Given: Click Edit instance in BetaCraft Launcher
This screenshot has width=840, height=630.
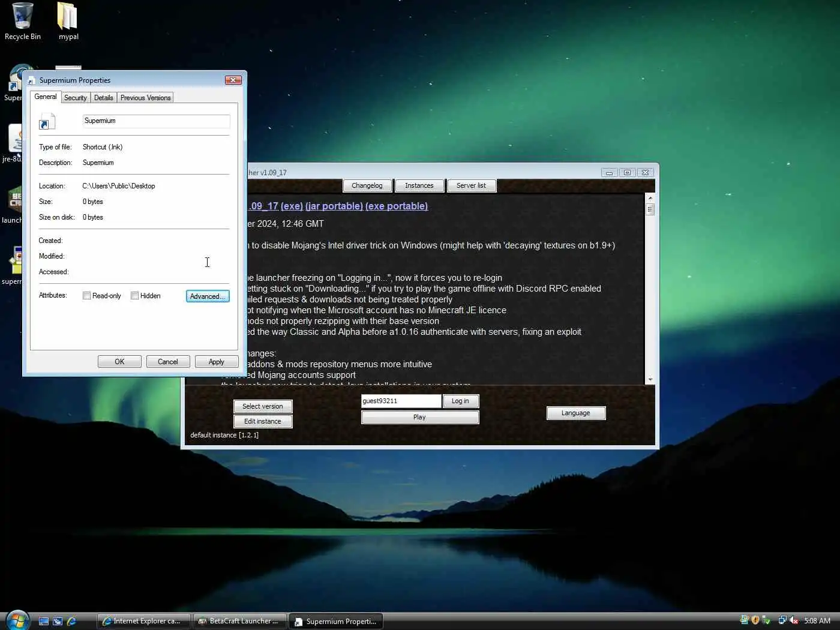Looking at the screenshot, I should (263, 421).
